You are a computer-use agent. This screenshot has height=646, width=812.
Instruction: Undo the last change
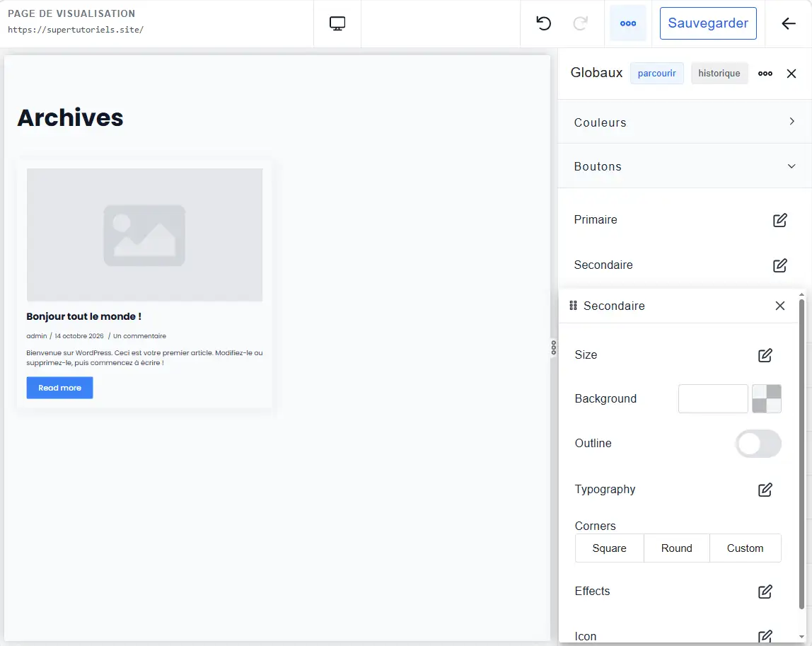[x=543, y=23]
